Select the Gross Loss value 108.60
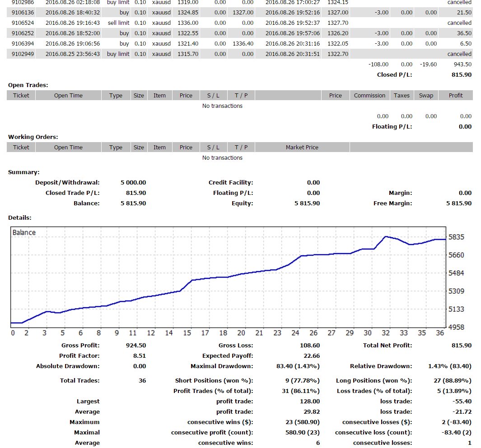The height and width of the screenshot is (448, 481). click(310, 346)
